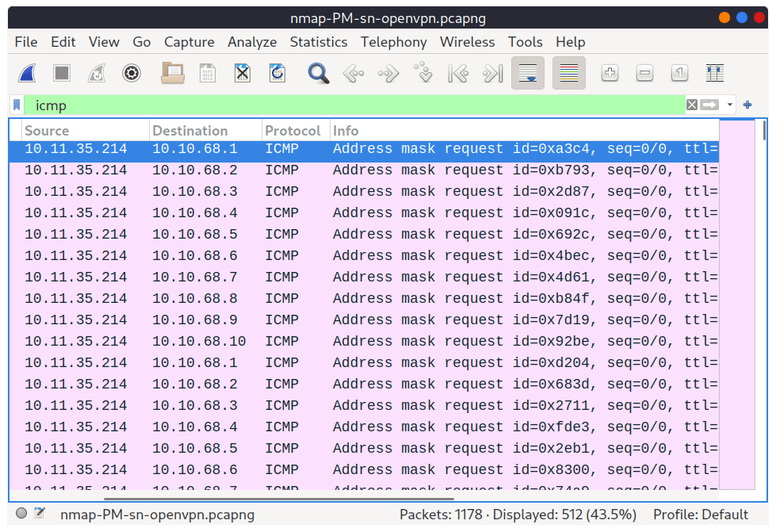Edit capture file properties status icon
The height and width of the screenshot is (532, 776).
(40, 513)
